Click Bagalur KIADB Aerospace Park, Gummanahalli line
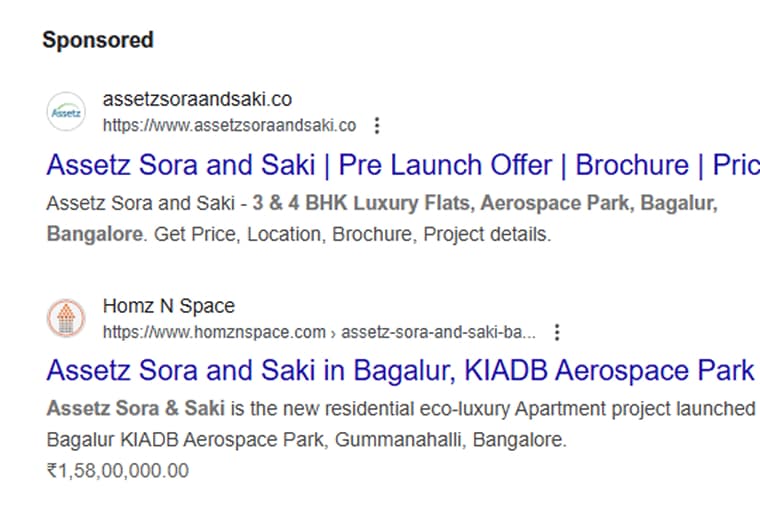 pyautogui.click(x=306, y=440)
